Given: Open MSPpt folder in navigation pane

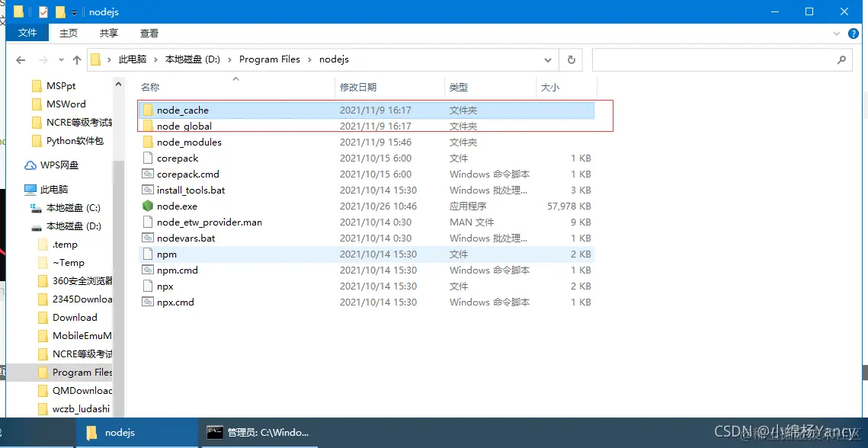Looking at the screenshot, I should pyautogui.click(x=61, y=86).
